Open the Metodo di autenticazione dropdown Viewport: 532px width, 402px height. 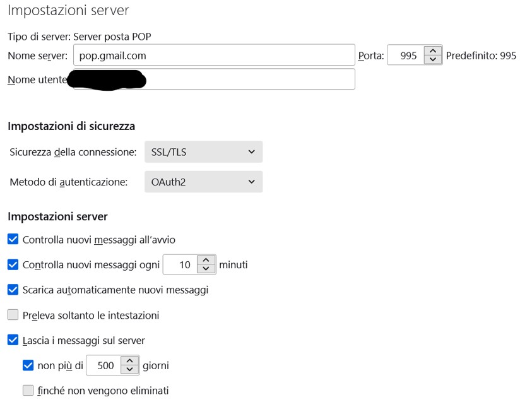[x=204, y=182]
